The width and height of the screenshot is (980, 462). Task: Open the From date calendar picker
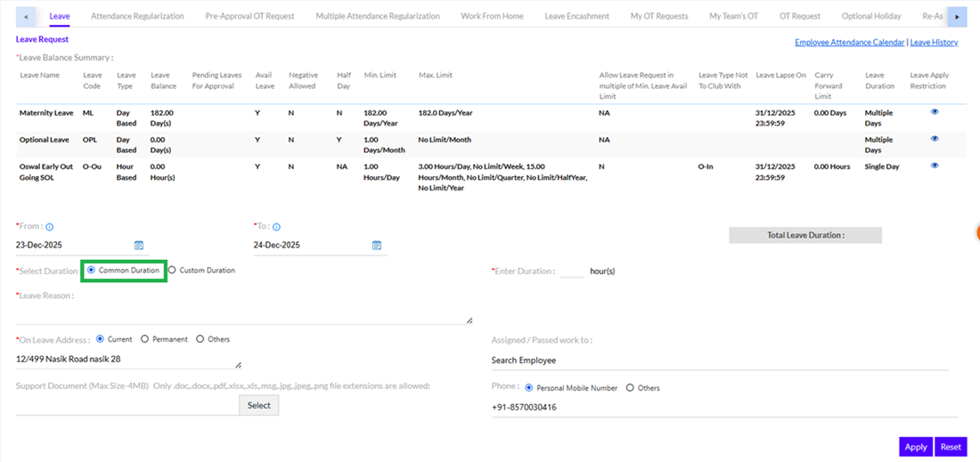point(139,245)
